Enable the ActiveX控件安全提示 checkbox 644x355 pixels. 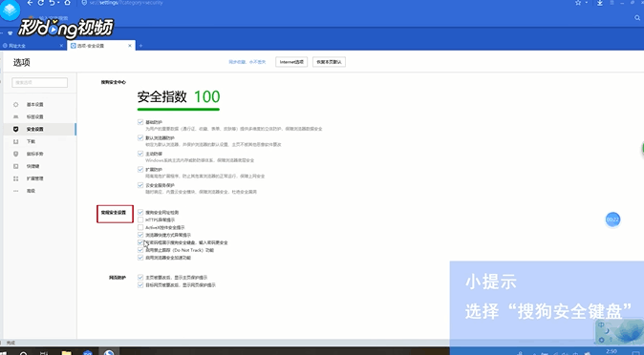[x=140, y=227]
